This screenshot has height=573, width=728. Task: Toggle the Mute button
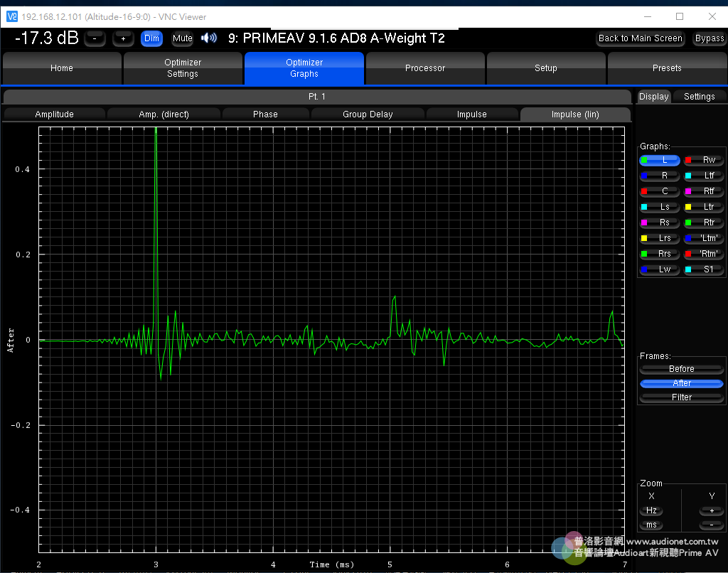(182, 38)
